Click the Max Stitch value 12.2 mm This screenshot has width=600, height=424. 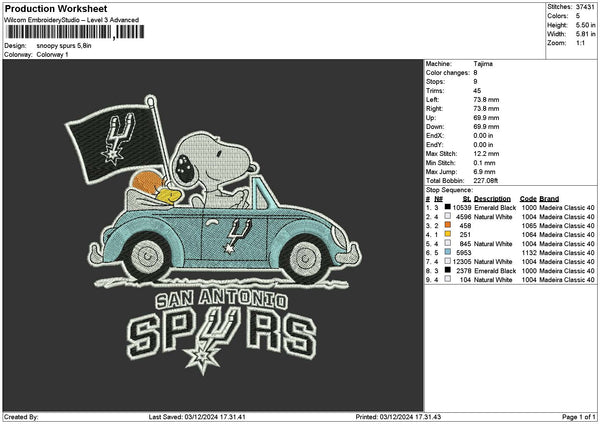(x=486, y=154)
